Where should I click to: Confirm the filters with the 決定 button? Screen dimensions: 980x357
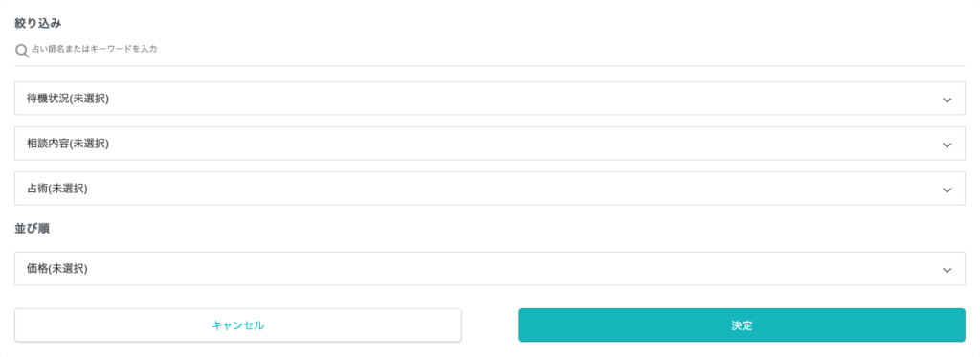click(x=742, y=325)
